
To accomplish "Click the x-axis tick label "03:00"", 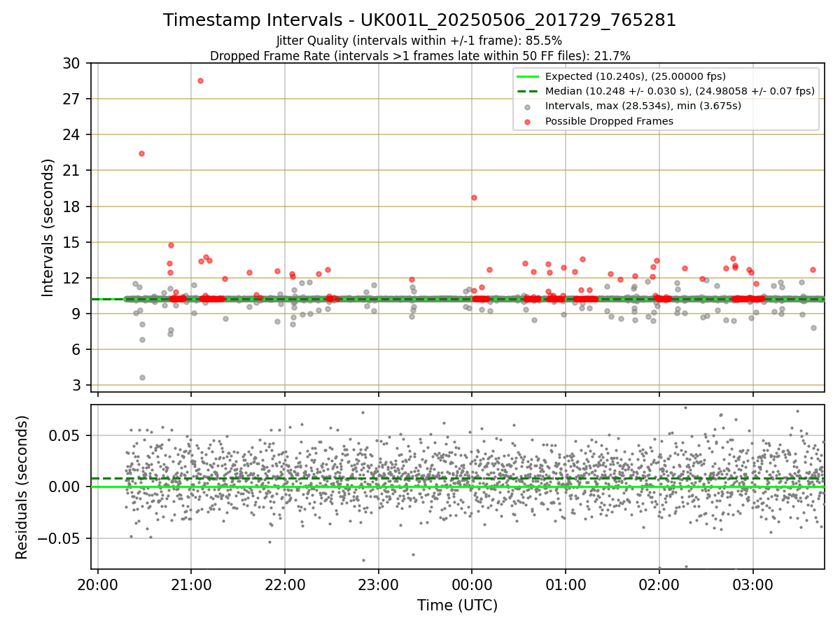I will [x=752, y=585].
